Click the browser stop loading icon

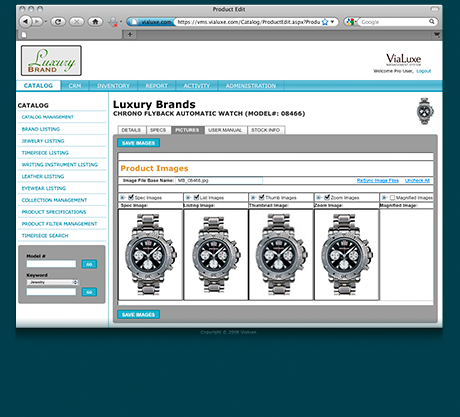point(77,22)
